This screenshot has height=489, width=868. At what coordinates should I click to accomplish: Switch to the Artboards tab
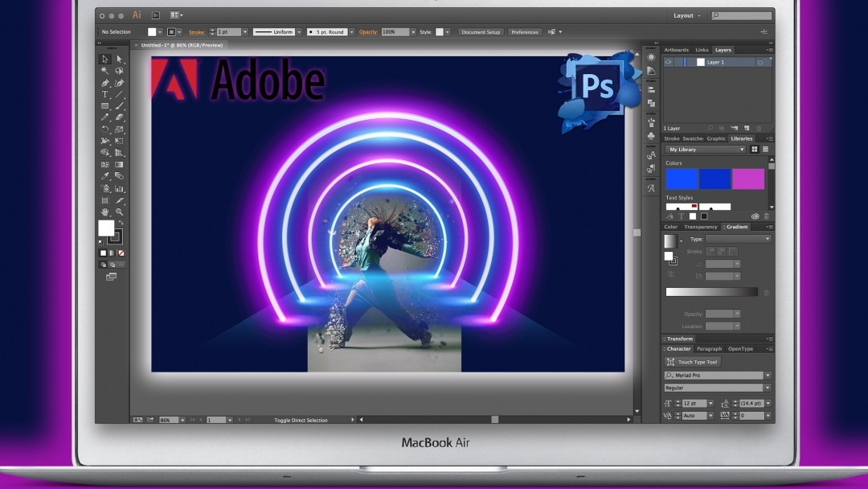coord(676,50)
